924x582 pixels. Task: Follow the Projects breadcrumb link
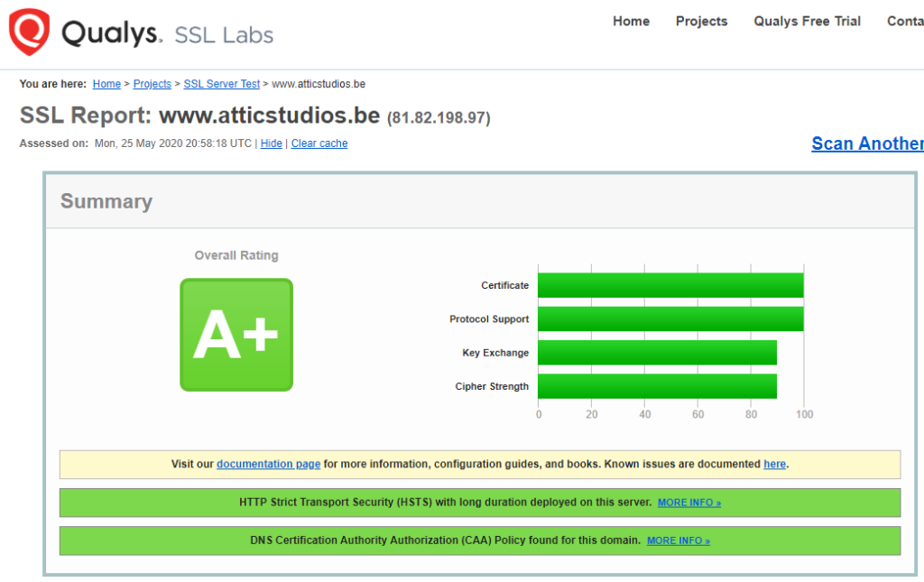tap(152, 84)
